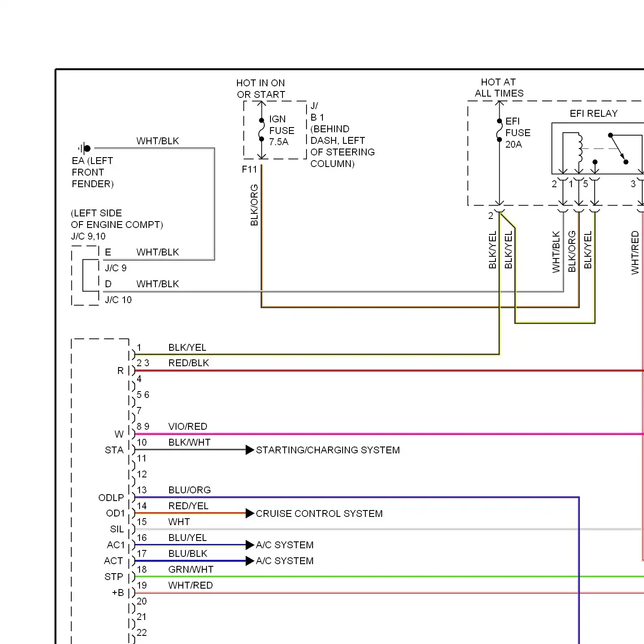This screenshot has width=644, height=644.
Task: Click the 'SIL' terminal name
Action: coord(117,529)
